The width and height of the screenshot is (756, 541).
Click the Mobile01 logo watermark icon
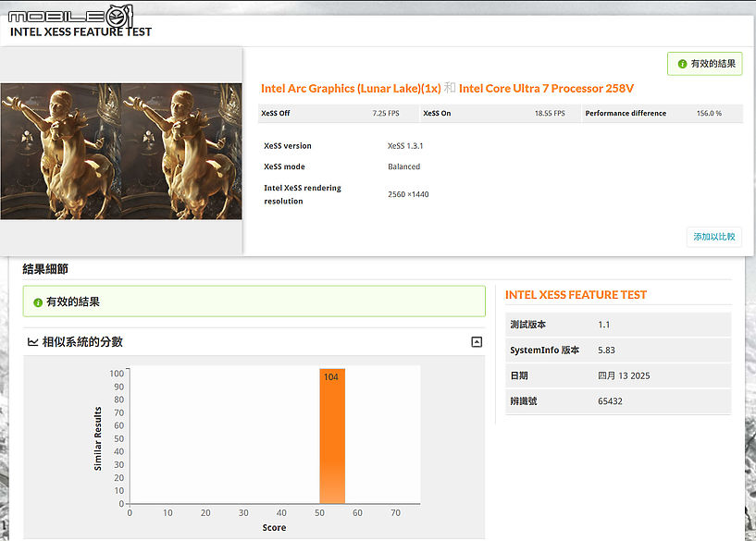point(70,16)
